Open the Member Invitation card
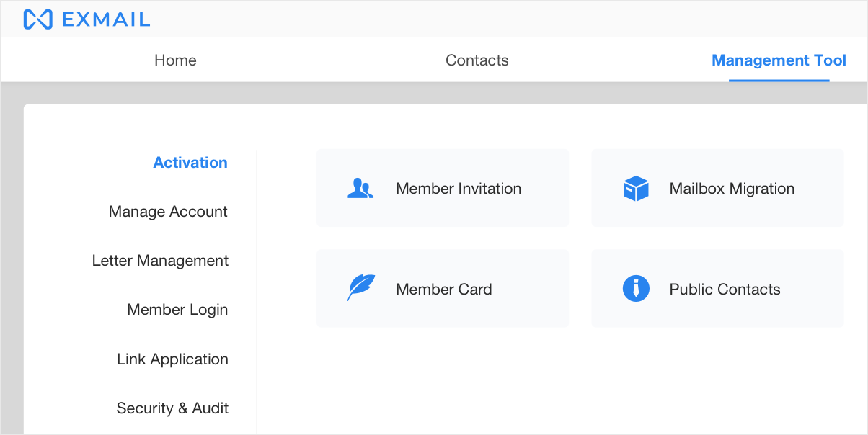 coord(443,187)
